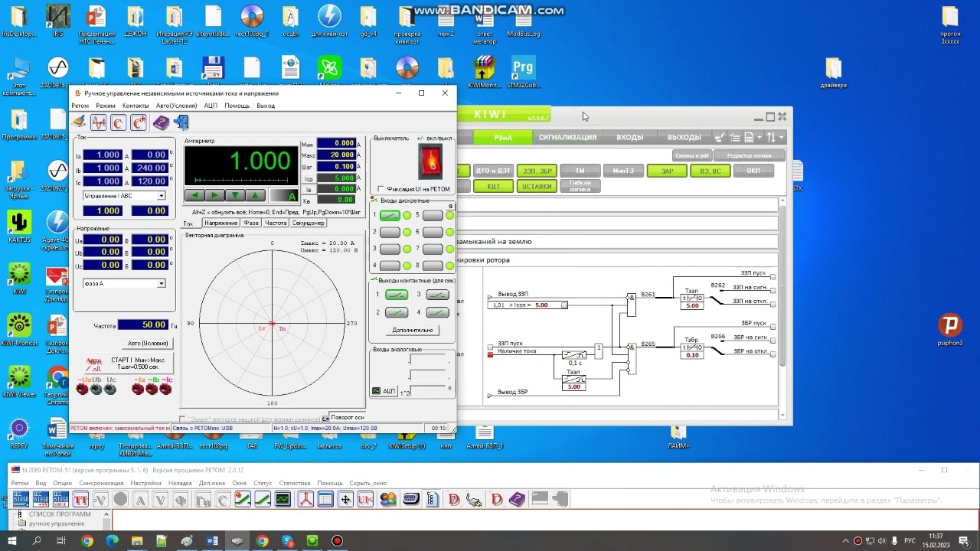Click the green oscilloscope icon in РЕТОМ-51 toolbar
The width and height of the screenshot is (980, 551).
click(x=283, y=500)
